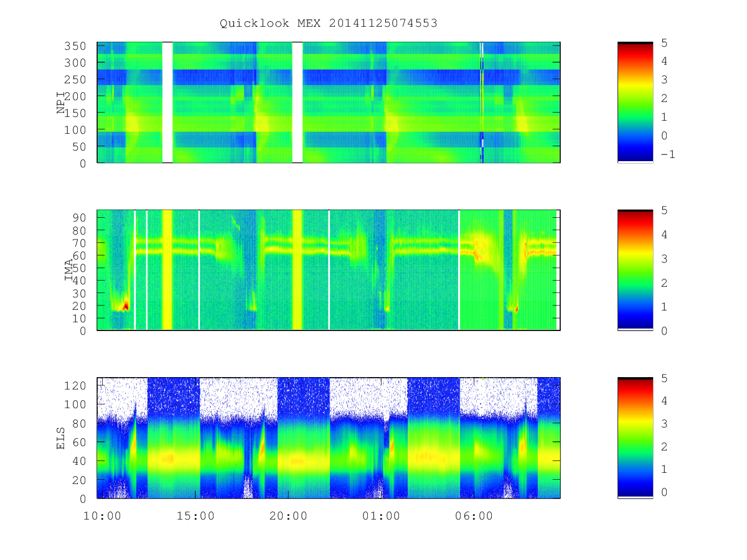This screenshot has width=747, height=560.
Task: Click the IMA color scale bar
Action: 635,270
